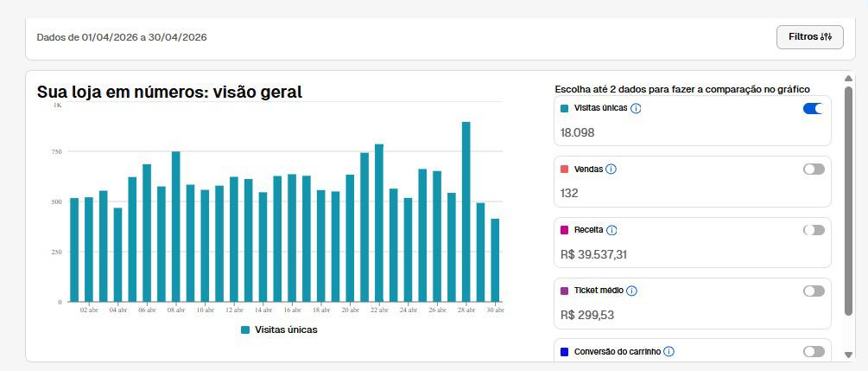868x371 pixels.
Task: Click info icon next to Vendas
Action: 611,170
